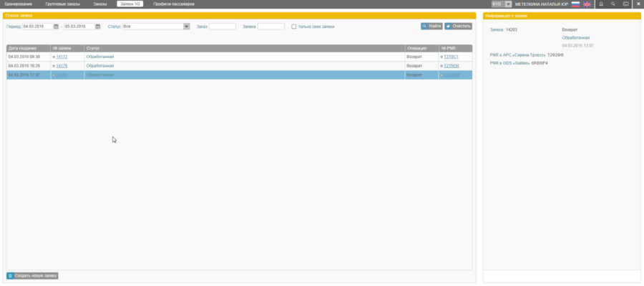This screenshot has height=286, width=644.
Task: Click the Очистить button
Action: [x=459, y=27]
